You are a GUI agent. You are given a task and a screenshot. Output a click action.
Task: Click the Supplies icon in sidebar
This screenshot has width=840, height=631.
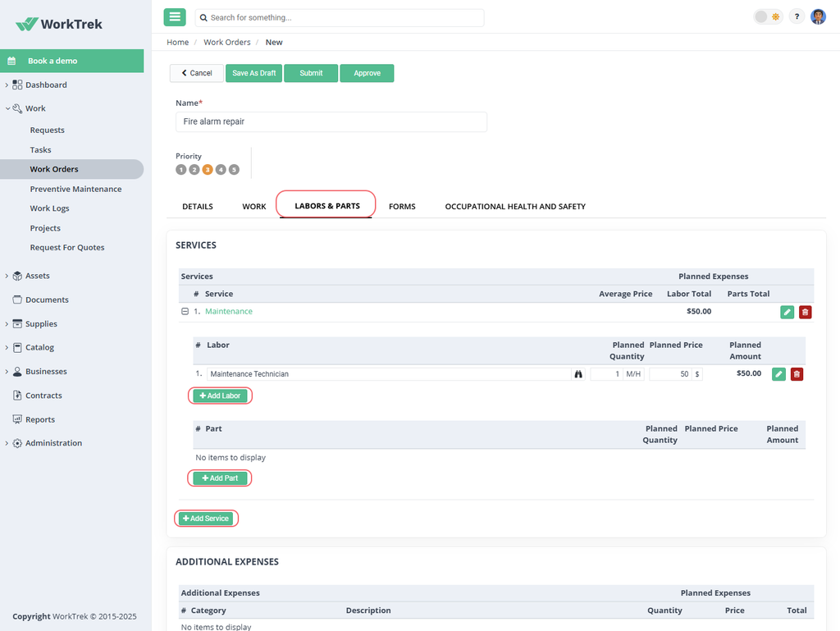(x=17, y=323)
